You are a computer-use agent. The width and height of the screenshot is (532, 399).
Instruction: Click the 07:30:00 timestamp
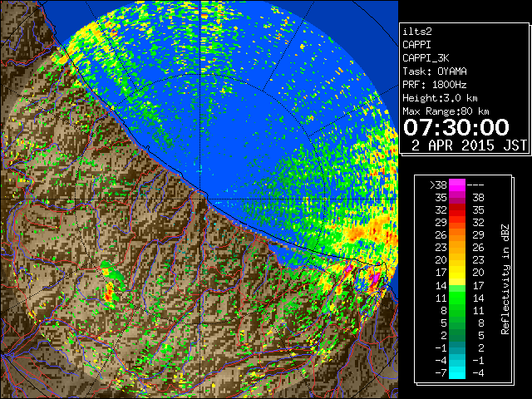click(x=456, y=127)
